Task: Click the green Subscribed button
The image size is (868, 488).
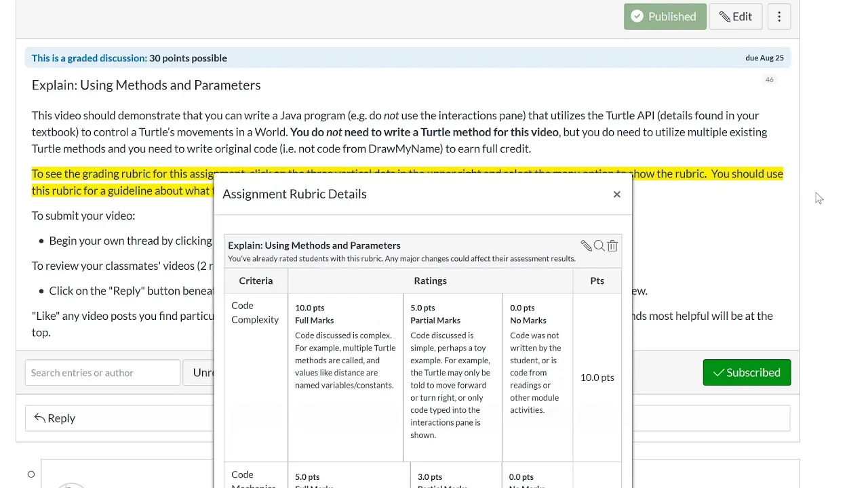Action: click(x=747, y=373)
